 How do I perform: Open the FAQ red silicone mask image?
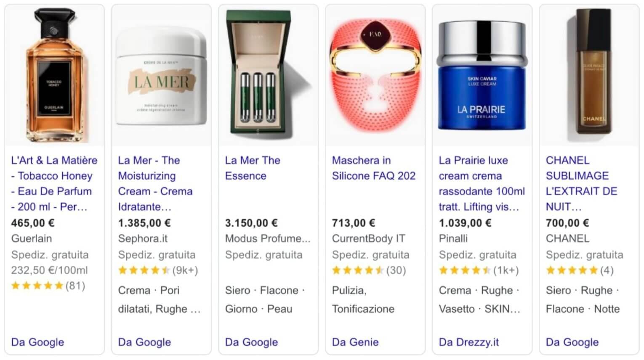click(x=375, y=76)
